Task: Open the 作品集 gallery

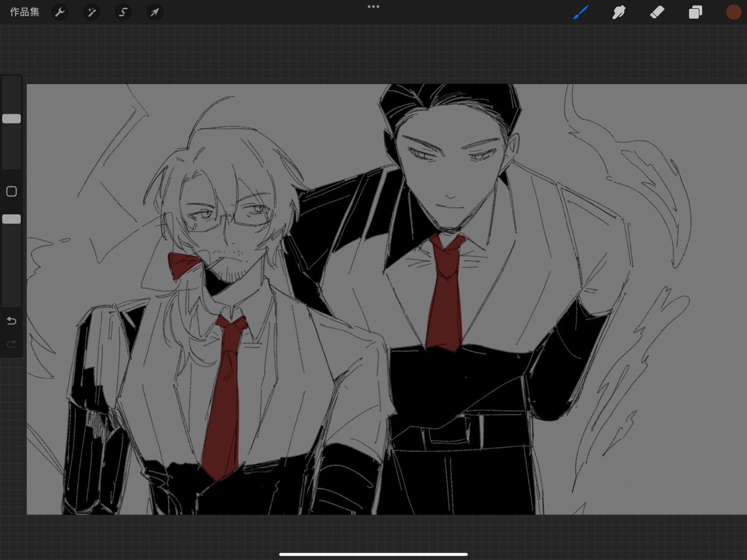Action: (25, 12)
